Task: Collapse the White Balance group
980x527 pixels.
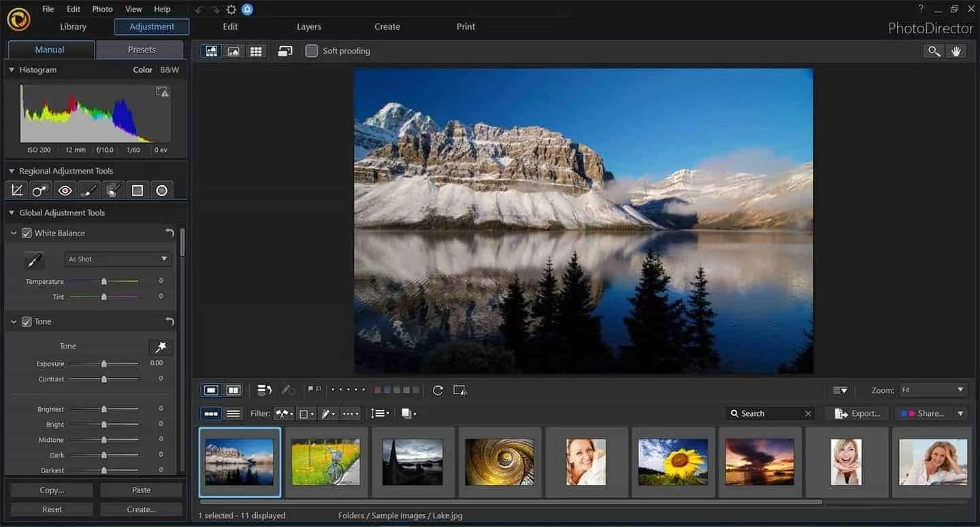Action: coord(14,233)
